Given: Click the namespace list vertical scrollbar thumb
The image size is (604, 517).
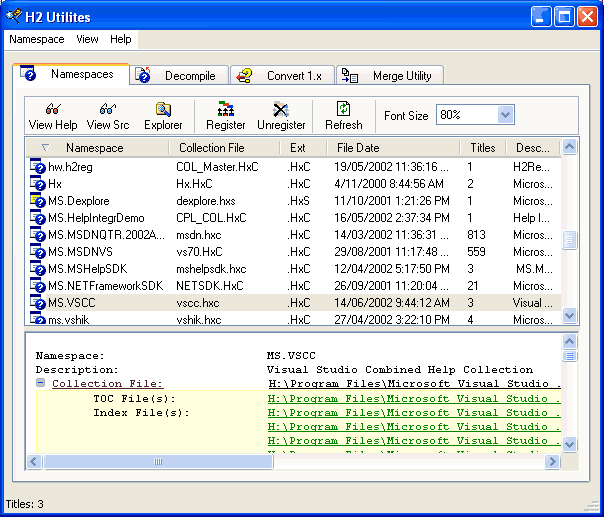Looking at the screenshot, I should (569, 240).
